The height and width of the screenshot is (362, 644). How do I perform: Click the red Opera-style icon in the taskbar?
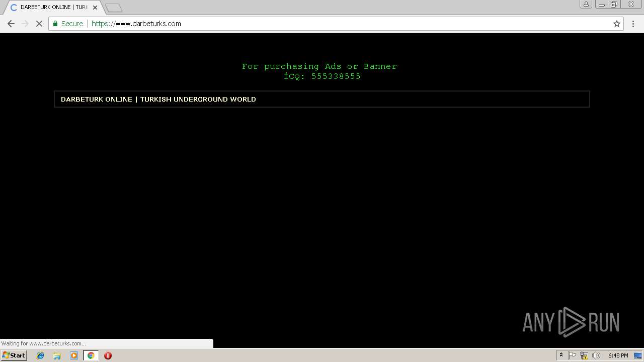(108, 355)
